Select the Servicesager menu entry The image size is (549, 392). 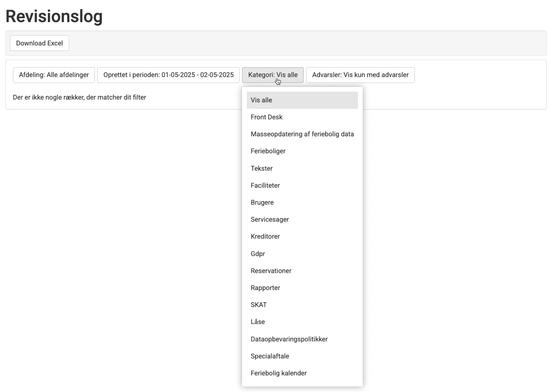(x=270, y=219)
